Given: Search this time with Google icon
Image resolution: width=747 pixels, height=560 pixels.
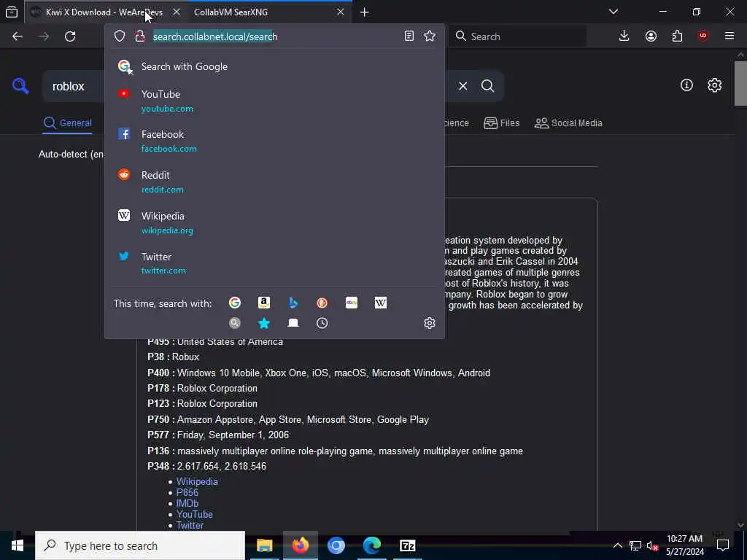Looking at the screenshot, I should pyautogui.click(x=234, y=303).
